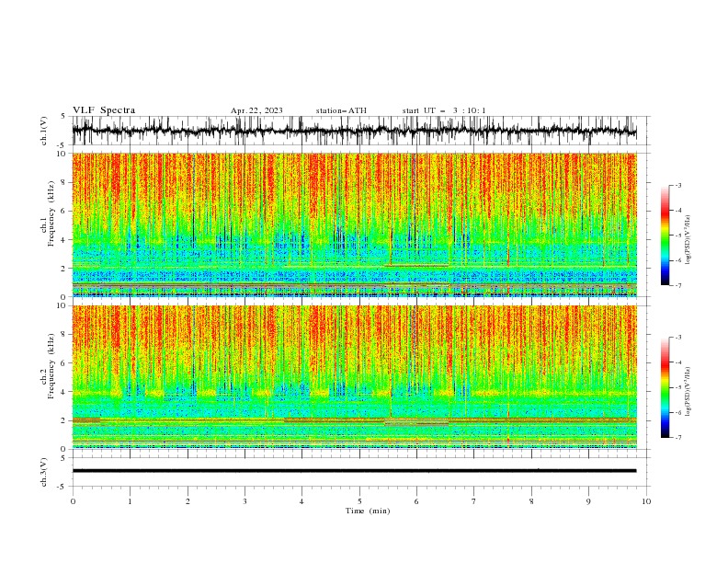Click the '-7' value on ch.1 colorbar
This screenshot has width=728, height=563.
tap(677, 285)
